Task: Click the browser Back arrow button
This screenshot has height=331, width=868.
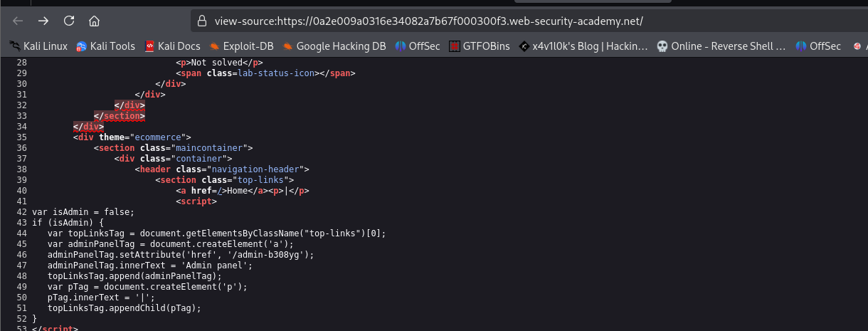Action: tap(18, 21)
